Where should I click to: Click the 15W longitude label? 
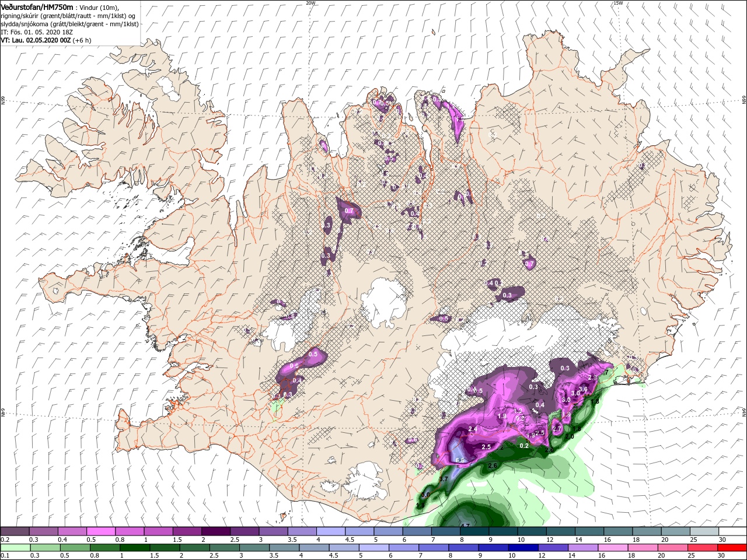[x=617, y=3]
